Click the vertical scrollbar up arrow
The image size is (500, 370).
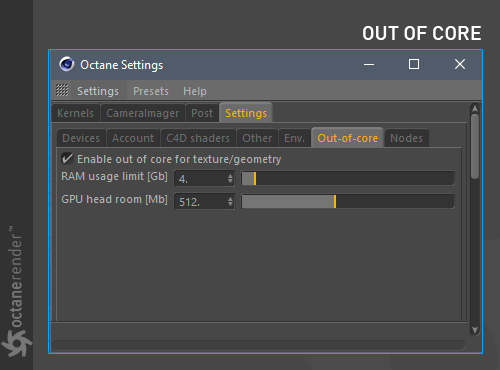pyautogui.click(x=475, y=109)
